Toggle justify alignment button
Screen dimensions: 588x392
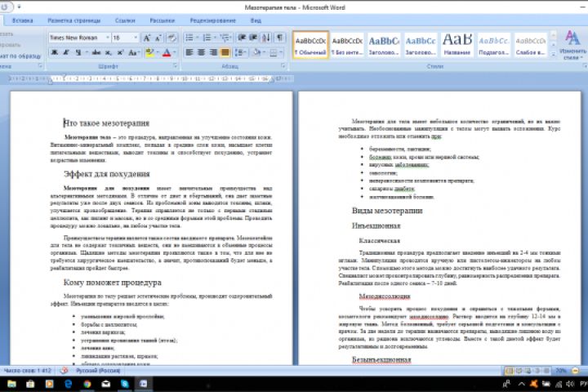tap(225, 52)
